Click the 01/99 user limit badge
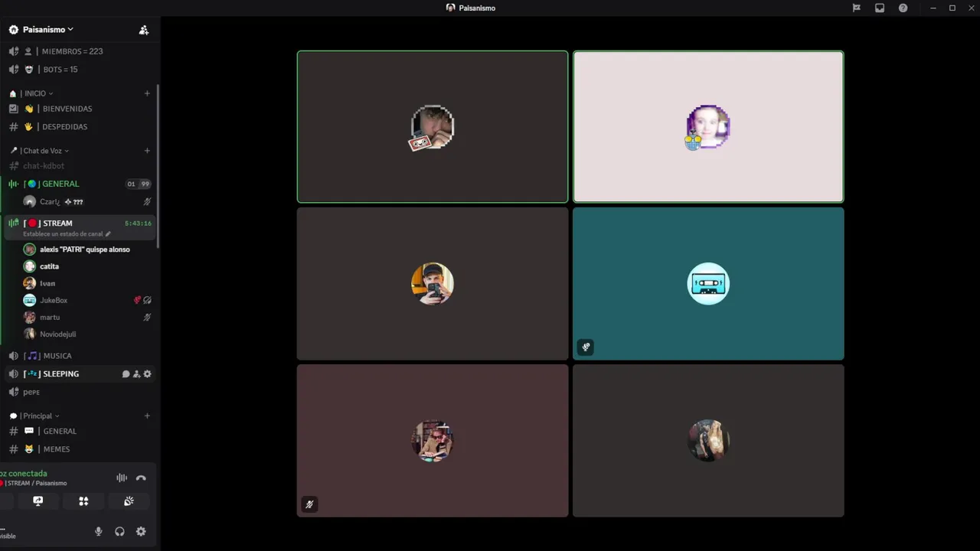 click(x=139, y=184)
